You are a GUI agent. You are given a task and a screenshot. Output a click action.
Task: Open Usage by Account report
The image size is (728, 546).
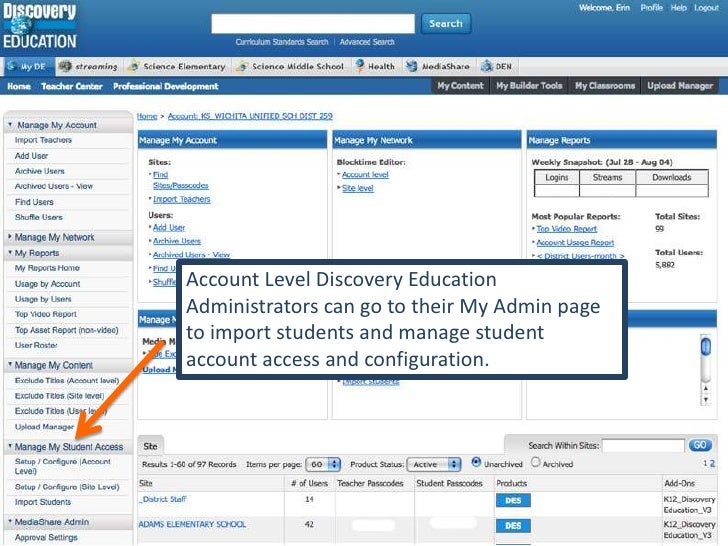tap(47, 284)
